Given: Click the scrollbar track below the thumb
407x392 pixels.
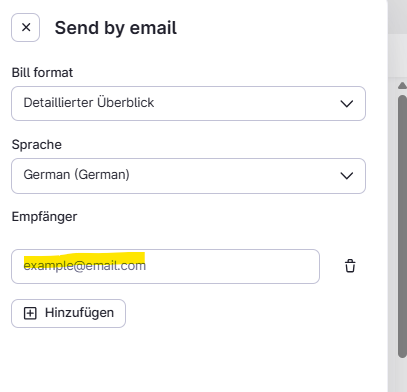Looking at the screenshot, I should (402, 375).
